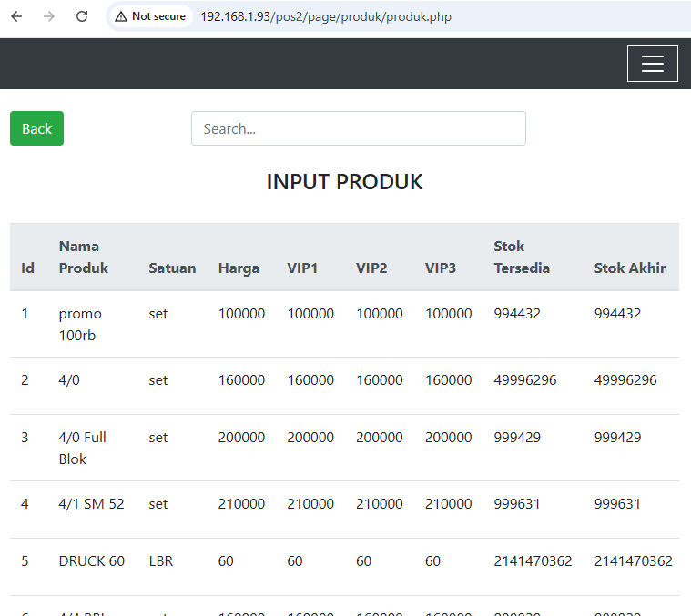
Task: Select the promo 100rb product row
Action: (x=80, y=324)
